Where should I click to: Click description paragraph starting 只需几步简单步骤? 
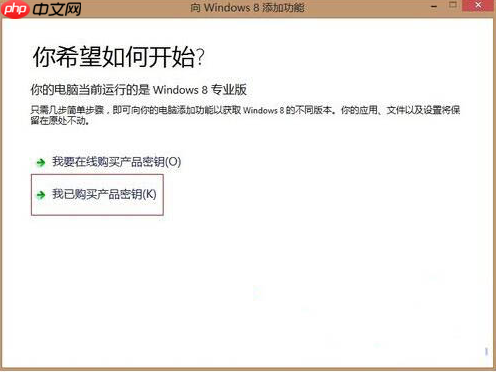tap(245, 115)
